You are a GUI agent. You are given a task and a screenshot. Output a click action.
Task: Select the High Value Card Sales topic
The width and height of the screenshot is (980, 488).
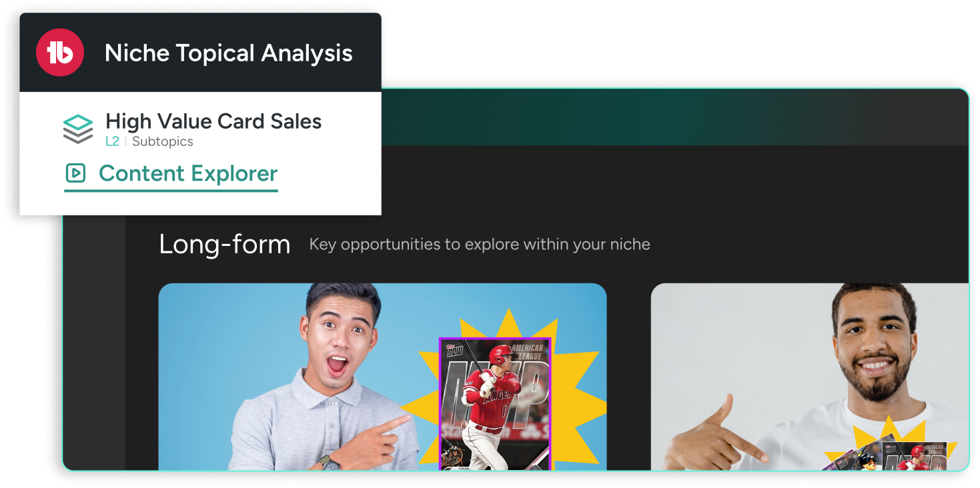pos(213,121)
